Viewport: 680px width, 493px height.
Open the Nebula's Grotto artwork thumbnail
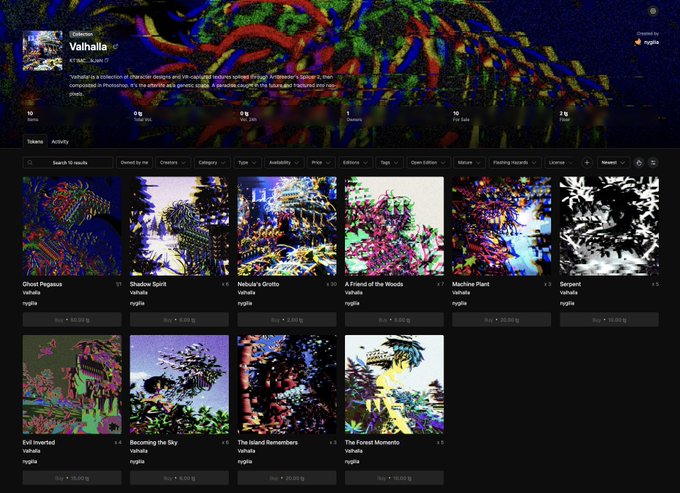pos(287,226)
